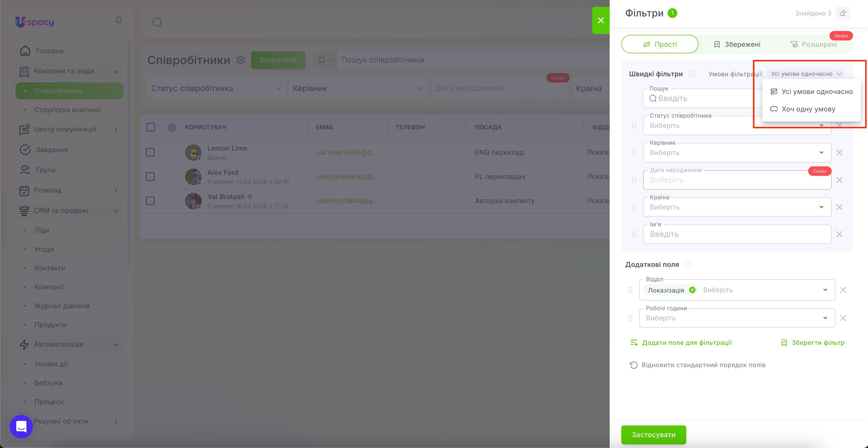The height and width of the screenshot is (448, 868).
Task: Remove the Локазізація chip from Відділ
Action: (692, 290)
